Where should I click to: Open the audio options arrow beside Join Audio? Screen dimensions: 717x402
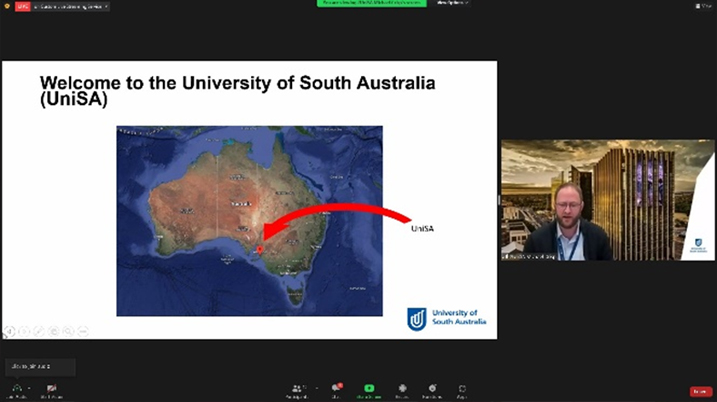pos(29,388)
